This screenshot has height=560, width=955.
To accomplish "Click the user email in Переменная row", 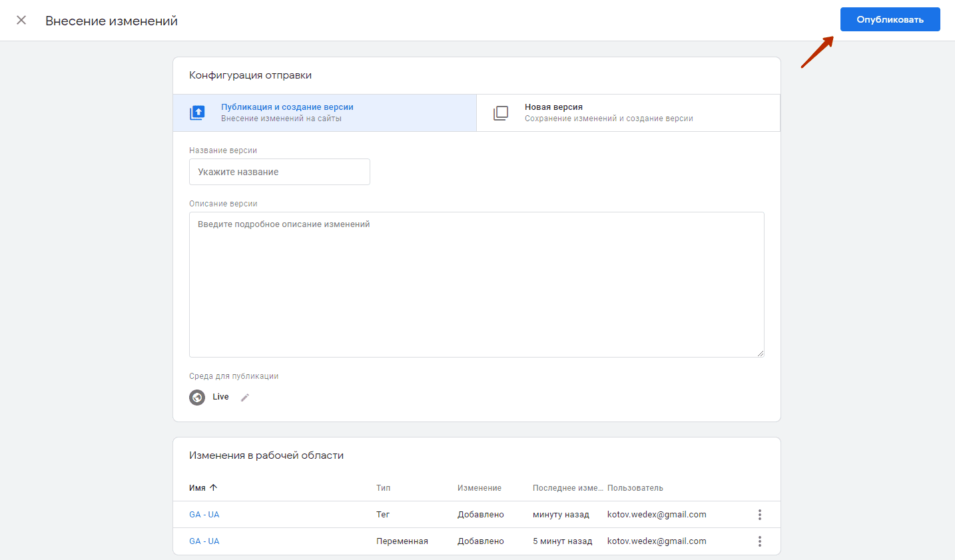I will pos(657,541).
